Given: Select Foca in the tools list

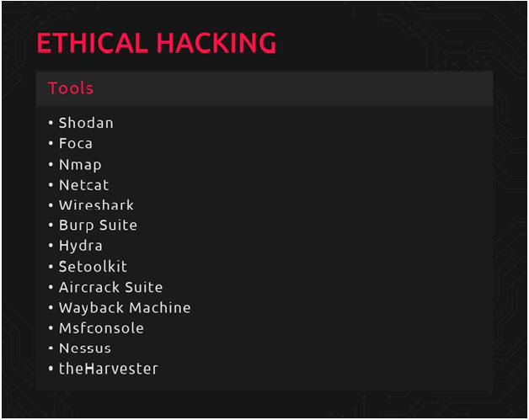Looking at the screenshot, I should (76, 144).
